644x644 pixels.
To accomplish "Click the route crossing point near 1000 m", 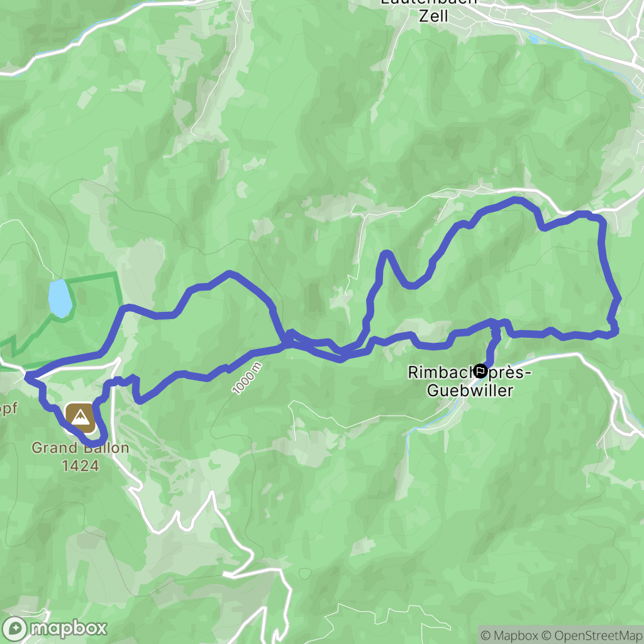I will pyautogui.click(x=289, y=340).
